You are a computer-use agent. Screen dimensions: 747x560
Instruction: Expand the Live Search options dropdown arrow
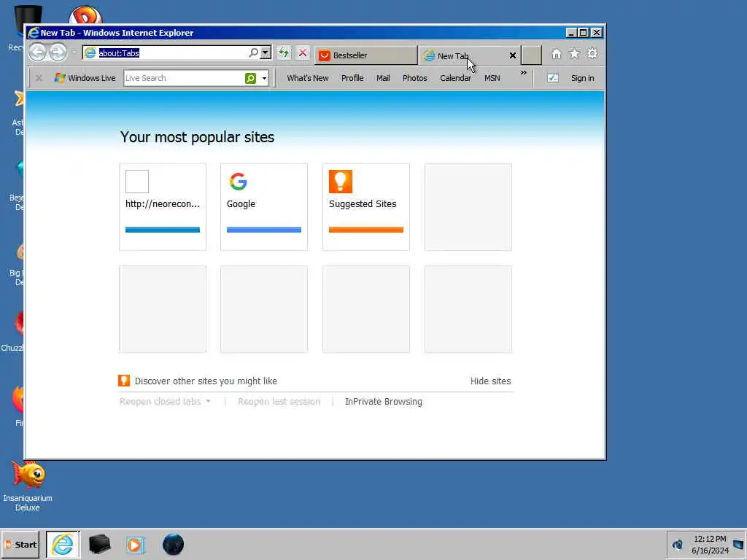264,78
